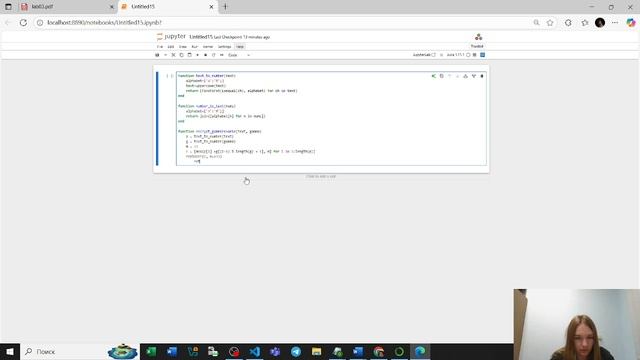Restart kernel and run all cells icon

[x=222, y=55]
